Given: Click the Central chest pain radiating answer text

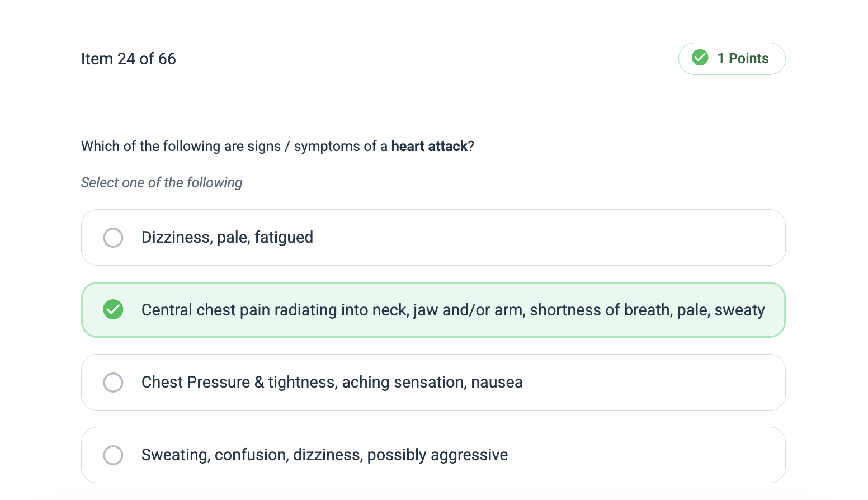Looking at the screenshot, I should [x=453, y=310].
